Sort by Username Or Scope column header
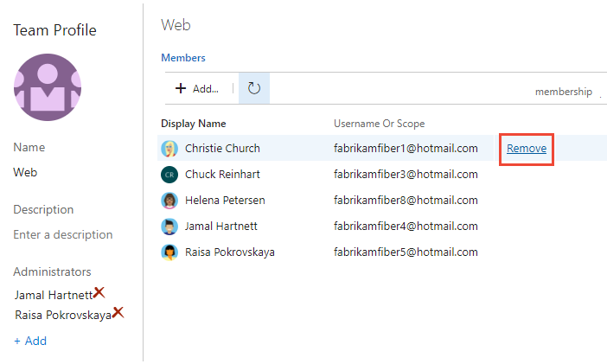This screenshot has height=364, width=607. 379,124
